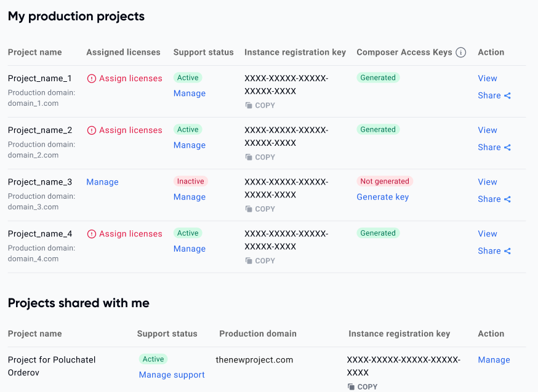Assign licenses to Project_name_4
Screen dimensions: 538x392
pos(125,234)
